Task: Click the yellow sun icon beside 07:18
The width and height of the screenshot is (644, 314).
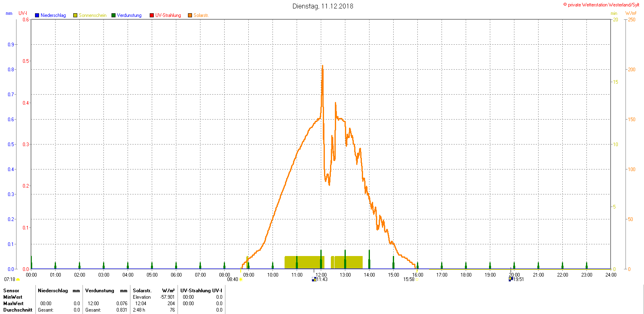Action: click(x=18, y=279)
